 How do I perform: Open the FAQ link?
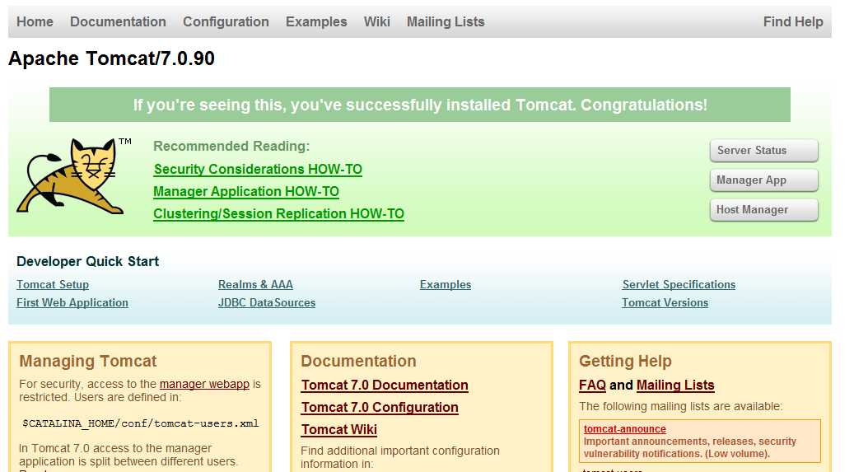[592, 385]
